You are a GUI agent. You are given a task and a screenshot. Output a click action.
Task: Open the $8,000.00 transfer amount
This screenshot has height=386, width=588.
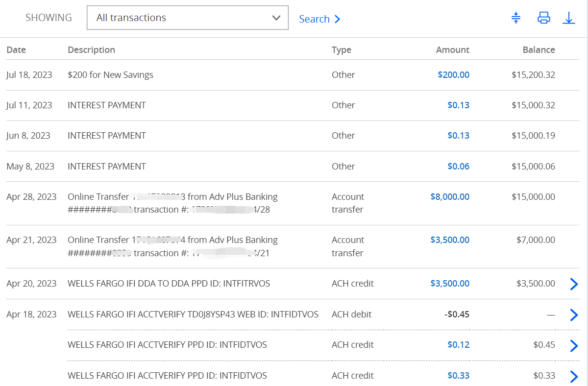[x=449, y=197]
